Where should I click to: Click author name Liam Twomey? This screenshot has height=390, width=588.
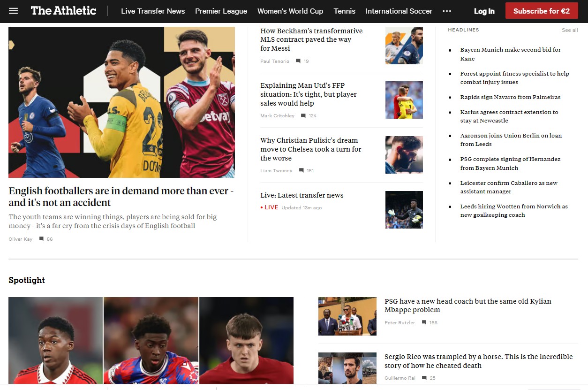point(276,171)
